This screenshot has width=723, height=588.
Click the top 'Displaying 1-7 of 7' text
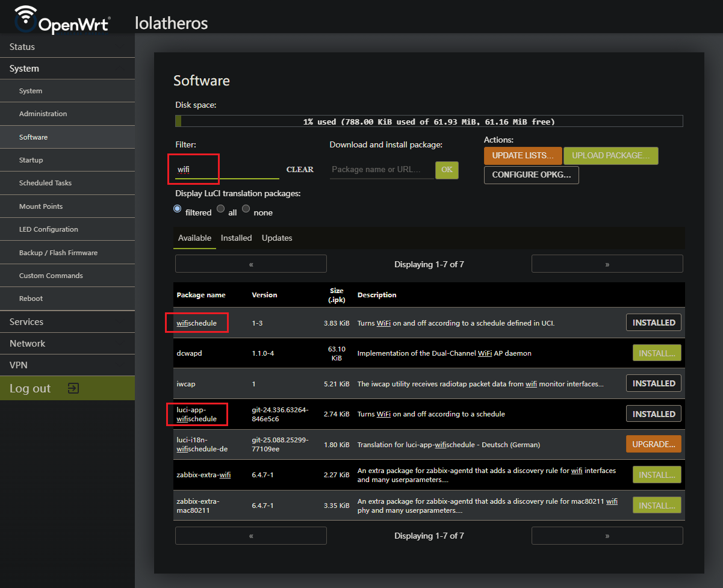[x=429, y=264]
